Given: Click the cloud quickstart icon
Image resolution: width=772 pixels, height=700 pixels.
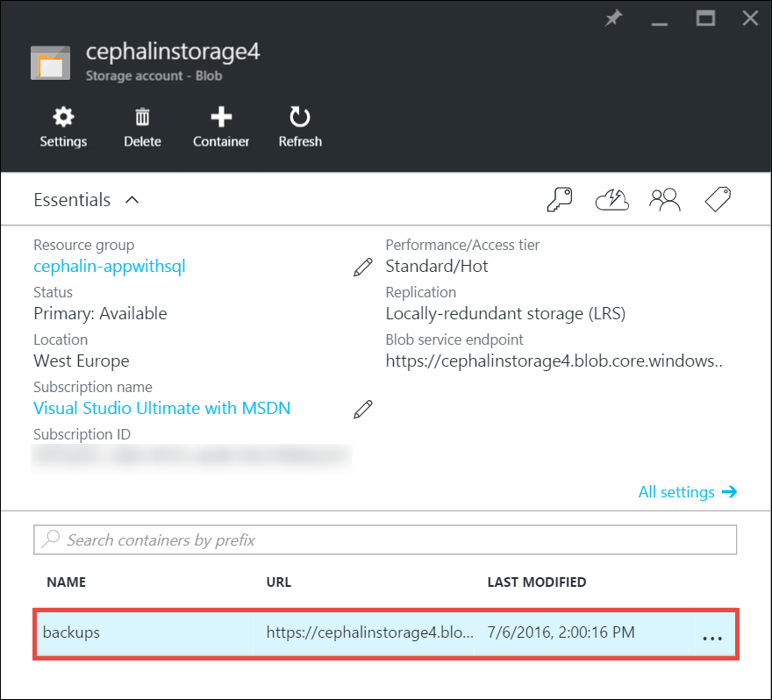Looking at the screenshot, I should click(612, 200).
